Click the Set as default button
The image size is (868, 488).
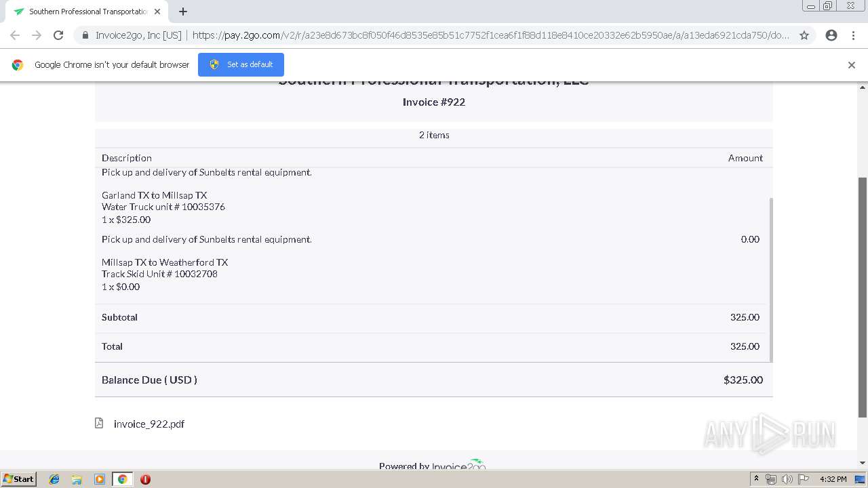[241, 64]
